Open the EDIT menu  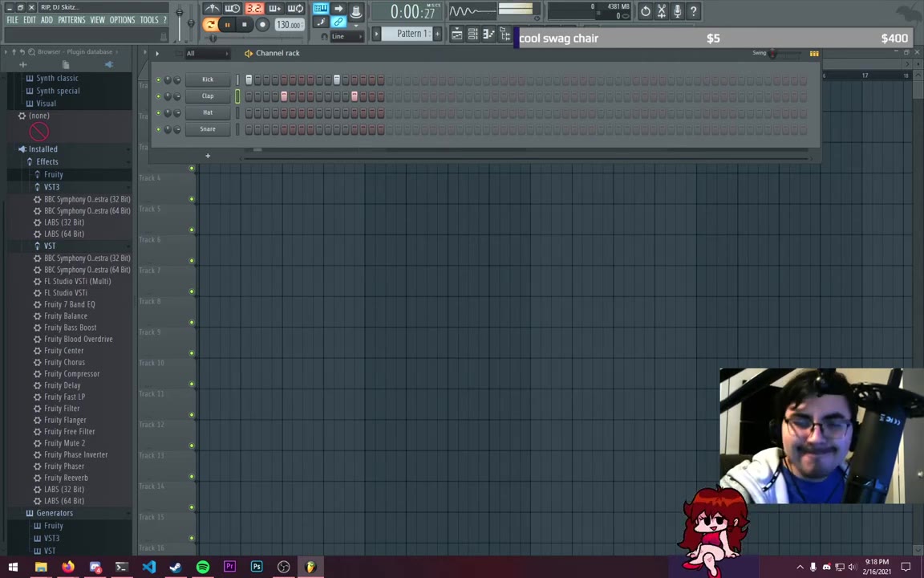coord(30,20)
